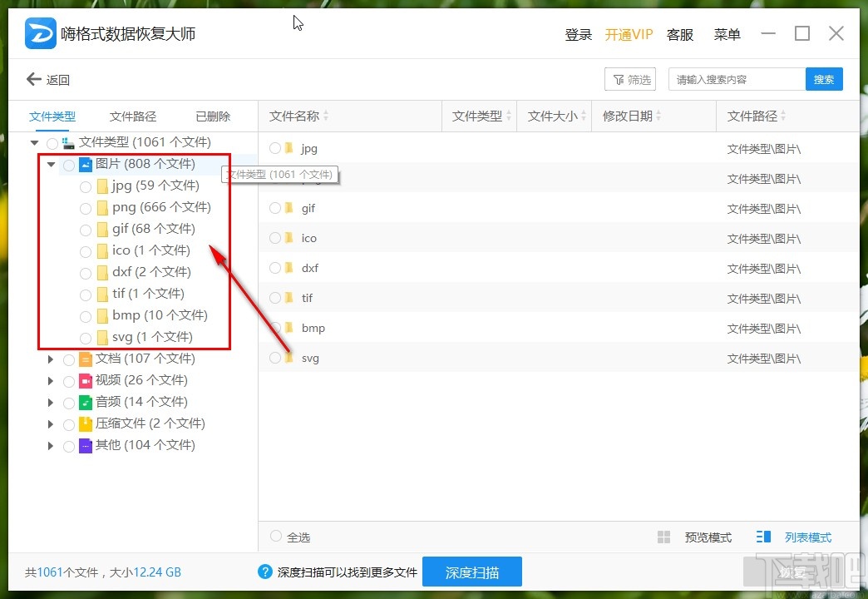Click the 深度扫描 deep scan button
The height and width of the screenshot is (599, 868).
(472, 572)
